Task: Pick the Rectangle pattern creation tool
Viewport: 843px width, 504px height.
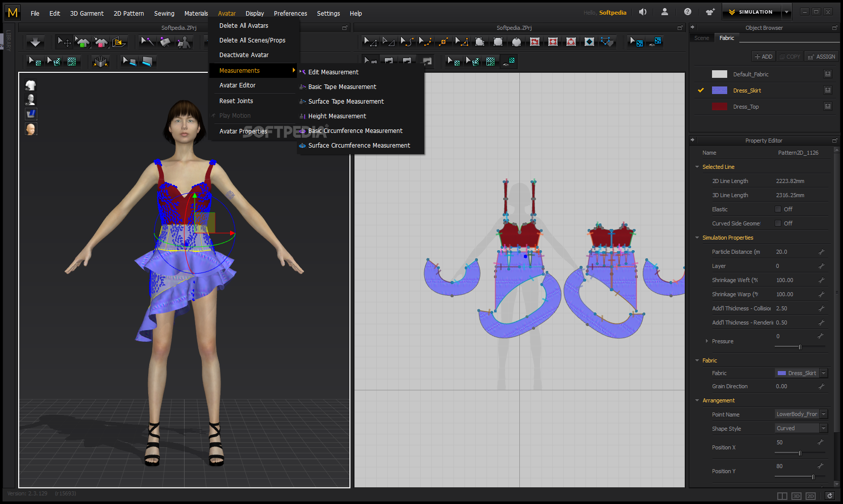Action: (498, 41)
